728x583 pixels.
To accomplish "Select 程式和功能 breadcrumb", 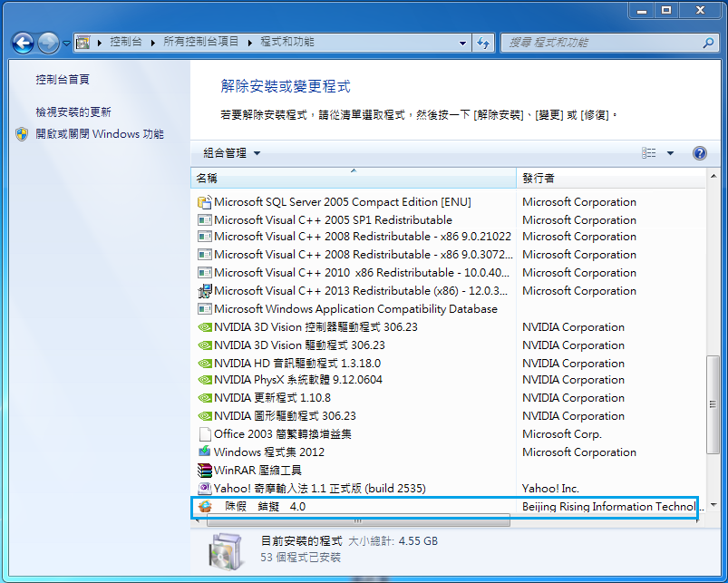I will [287, 42].
